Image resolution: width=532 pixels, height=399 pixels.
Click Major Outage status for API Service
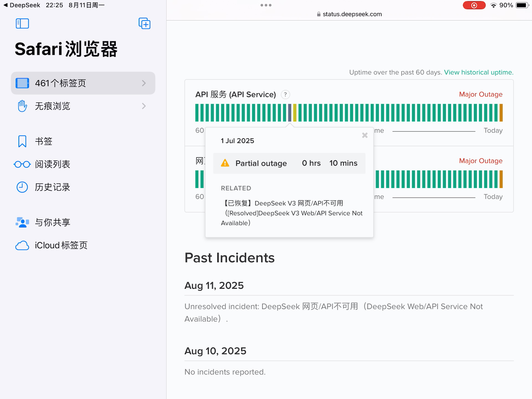coord(481,94)
